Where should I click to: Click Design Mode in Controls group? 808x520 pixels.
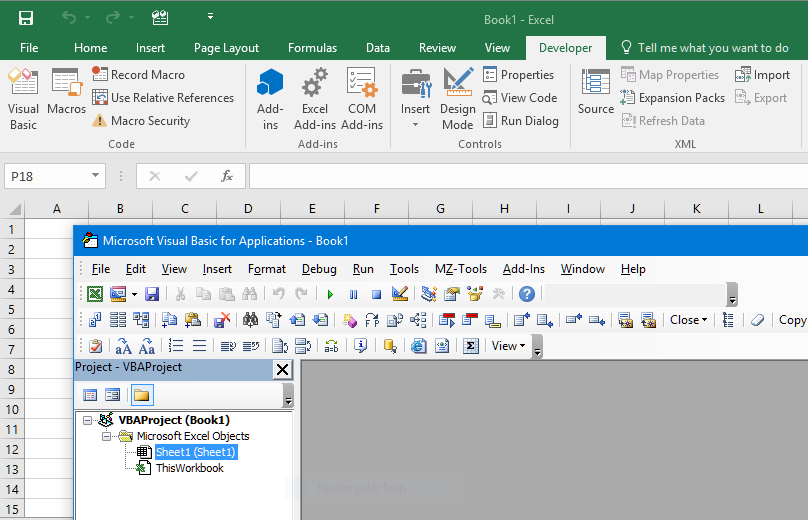[x=457, y=99]
